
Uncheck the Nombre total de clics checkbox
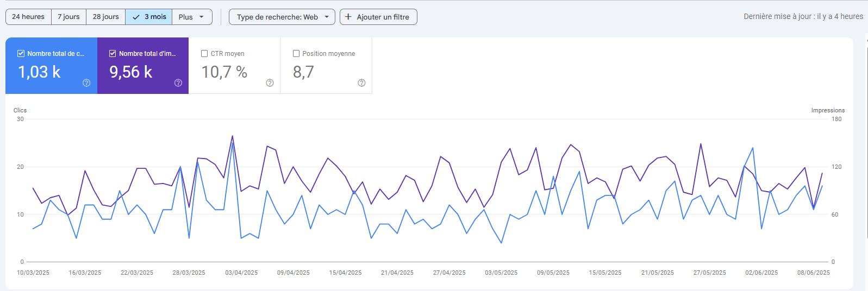(21, 54)
